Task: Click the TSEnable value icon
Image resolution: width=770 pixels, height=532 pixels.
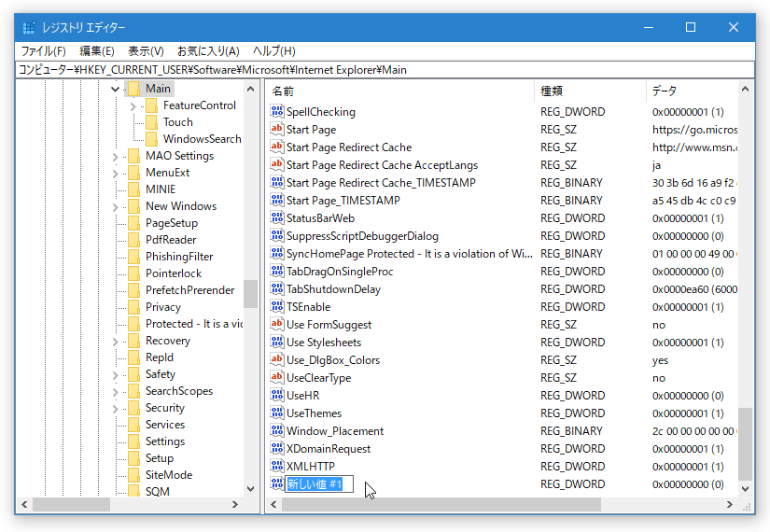Action: point(277,306)
